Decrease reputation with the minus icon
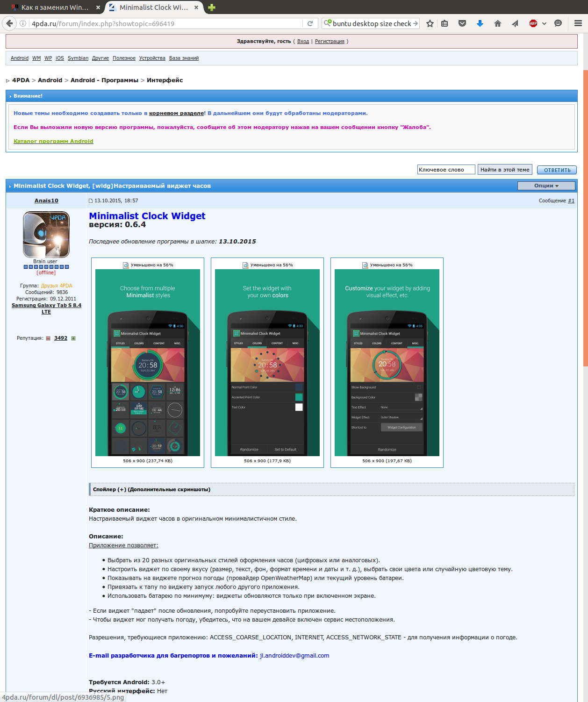 coord(48,338)
